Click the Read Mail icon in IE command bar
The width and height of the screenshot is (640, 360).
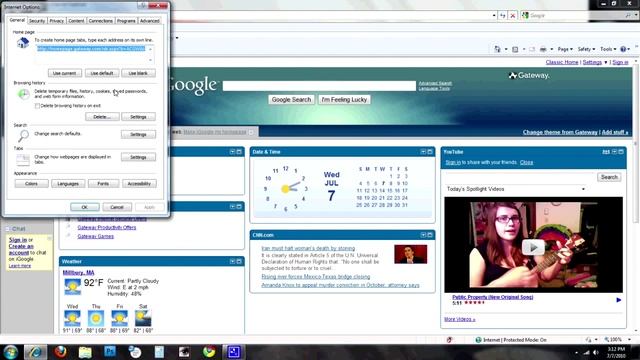click(532, 49)
